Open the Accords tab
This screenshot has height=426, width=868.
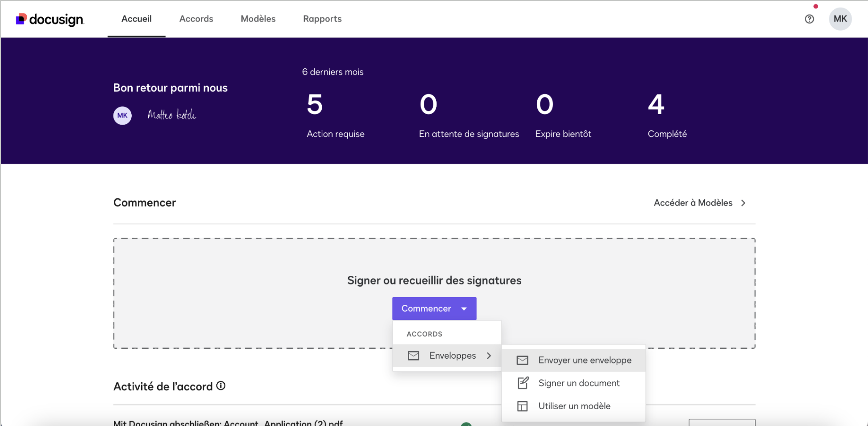coord(196,19)
